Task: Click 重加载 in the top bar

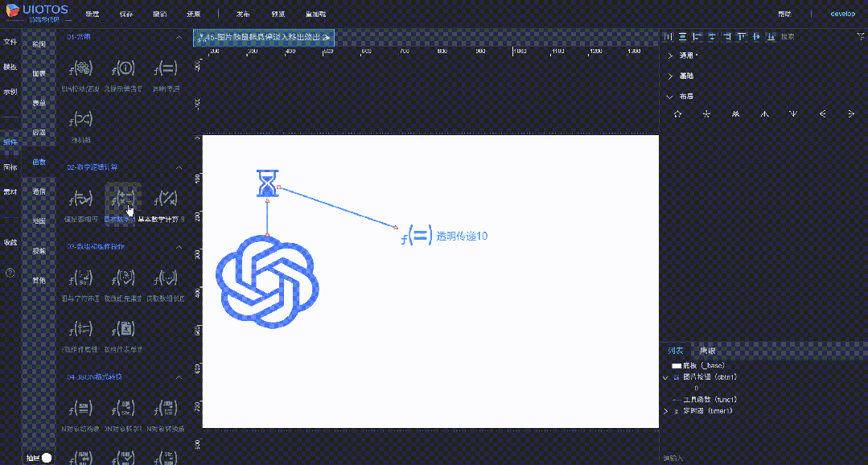Action: coord(315,14)
